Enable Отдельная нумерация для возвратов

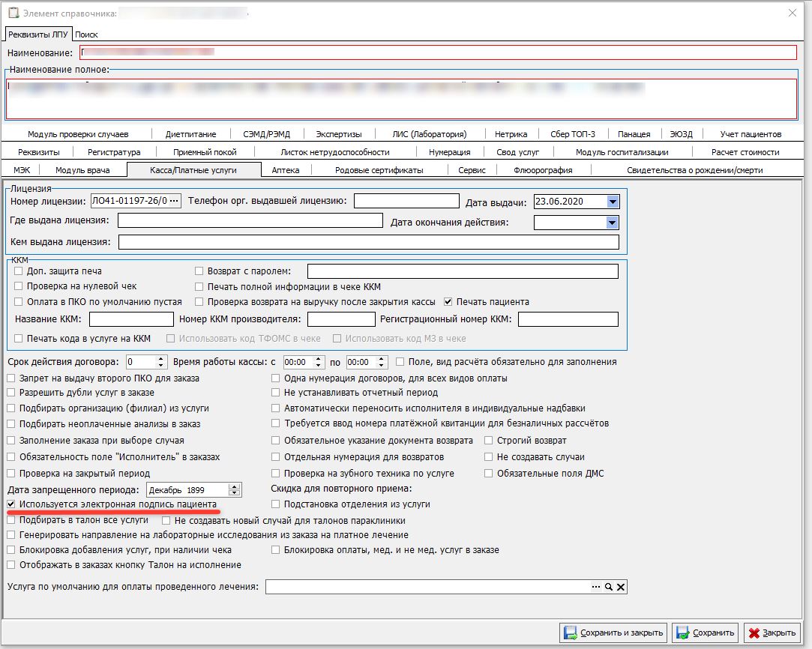pyautogui.click(x=275, y=457)
